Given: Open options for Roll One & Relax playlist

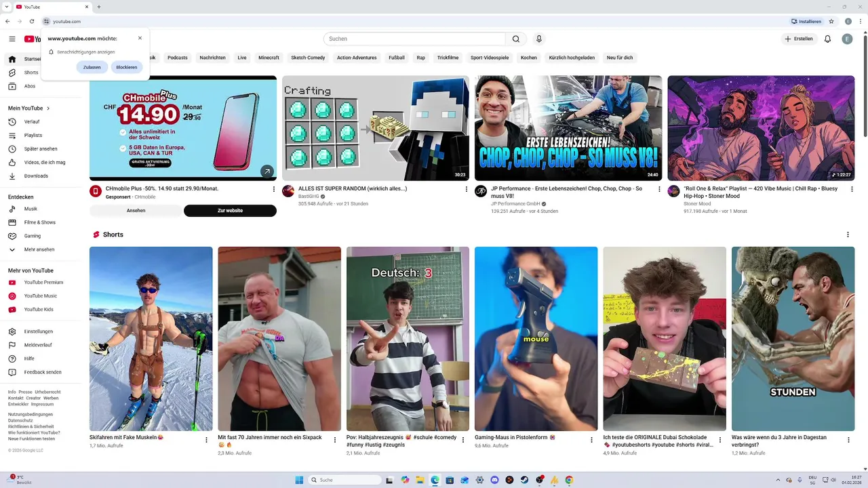Looking at the screenshot, I should point(852,189).
